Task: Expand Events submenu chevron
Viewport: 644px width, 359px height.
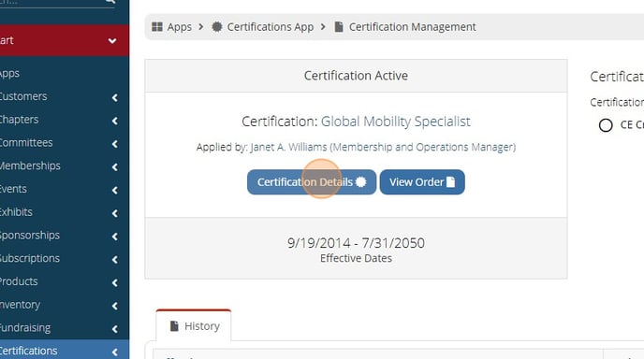Action: [x=114, y=190]
